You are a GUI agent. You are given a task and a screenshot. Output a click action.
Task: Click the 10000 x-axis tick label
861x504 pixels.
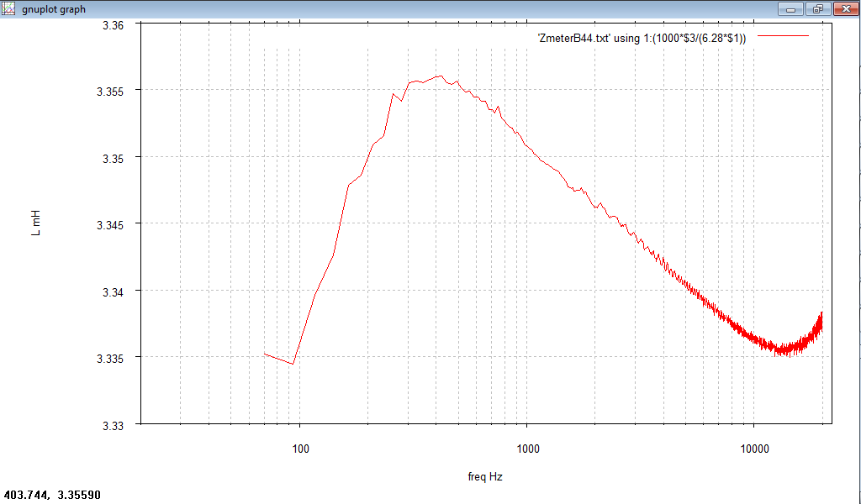point(754,449)
